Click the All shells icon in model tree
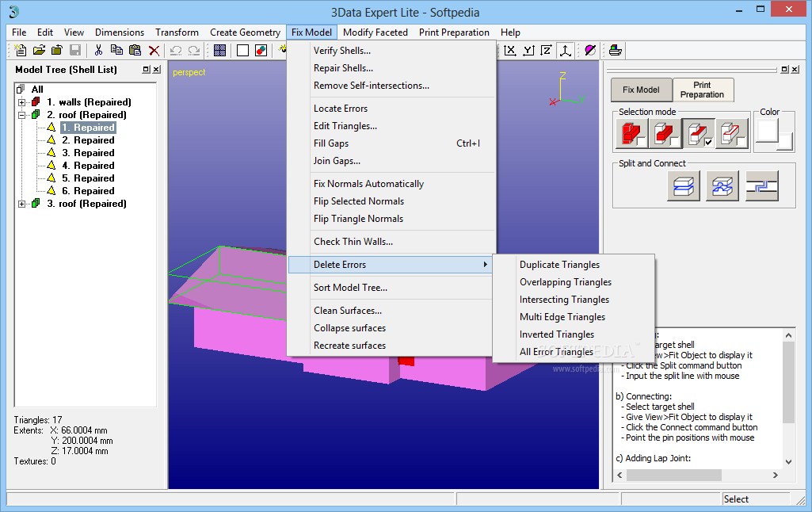Screen dimensions: 812x512 21,89
